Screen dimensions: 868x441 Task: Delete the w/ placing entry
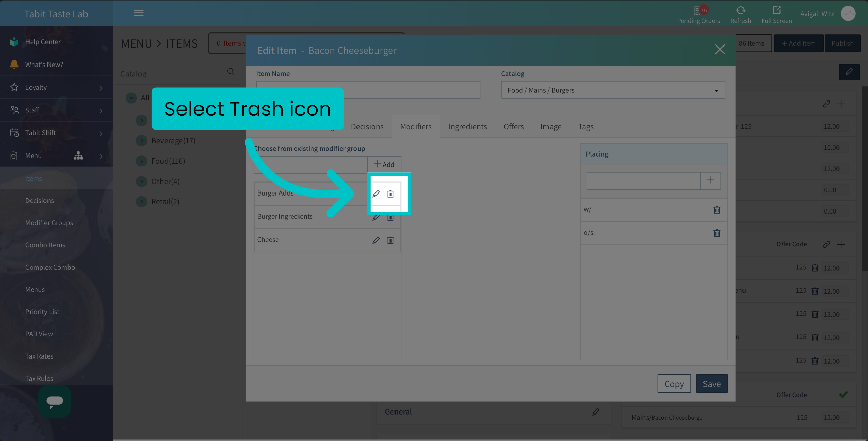click(717, 210)
